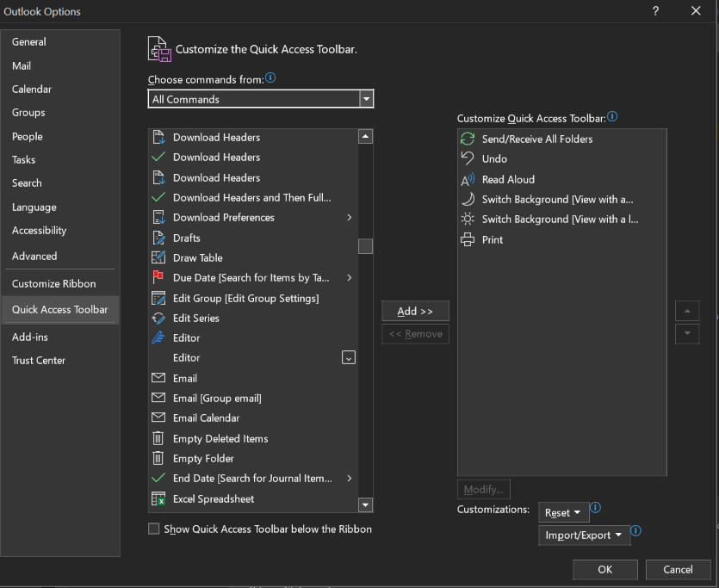
Task: Click the info icon next to Choose commands from
Action: [x=270, y=77]
